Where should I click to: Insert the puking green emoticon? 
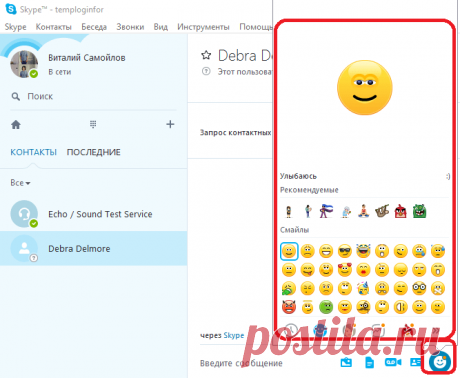coord(289,288)
